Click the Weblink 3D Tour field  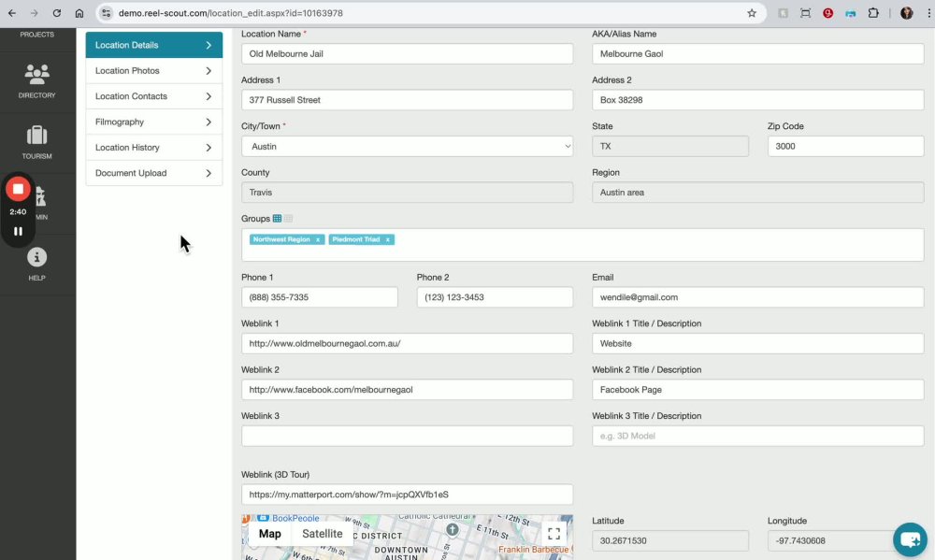click(408, 495)
